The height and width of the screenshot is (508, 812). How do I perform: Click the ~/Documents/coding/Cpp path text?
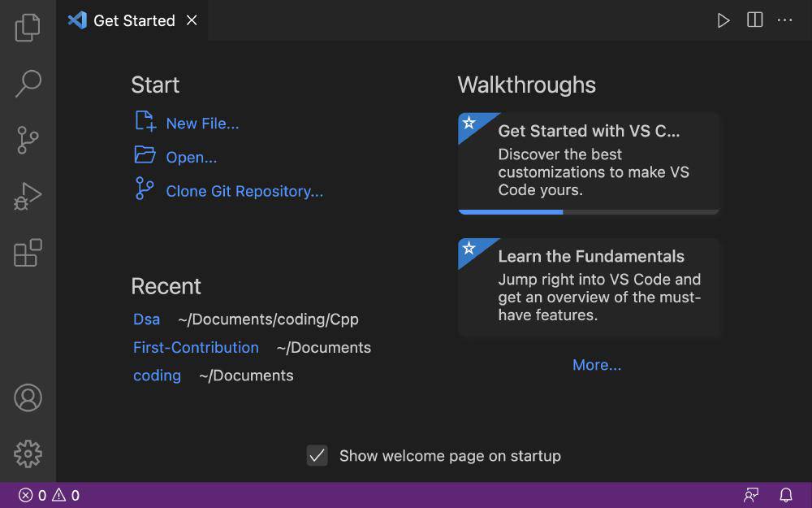point(268,319)
